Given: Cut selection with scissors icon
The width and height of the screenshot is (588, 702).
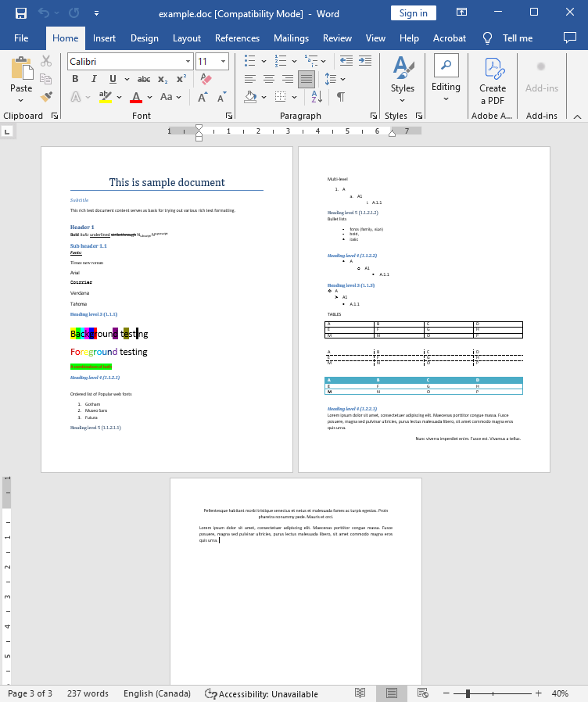Looking at the screenshot, I should tap(45, 61).
